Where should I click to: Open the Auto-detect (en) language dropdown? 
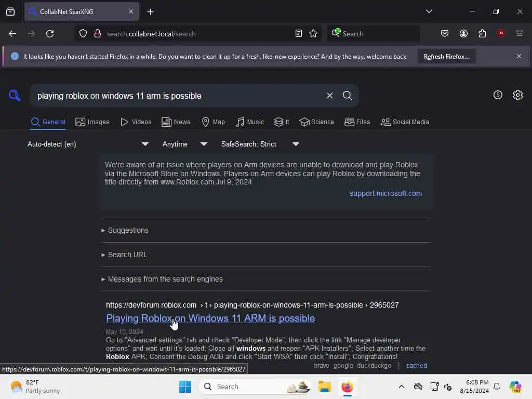pyautogui.click(x=88, y=144)
